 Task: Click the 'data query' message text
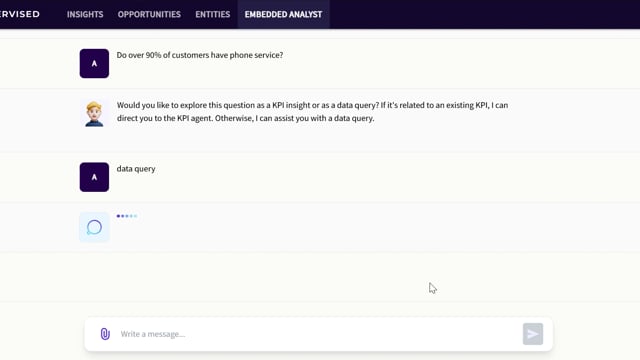coord(136,169)
